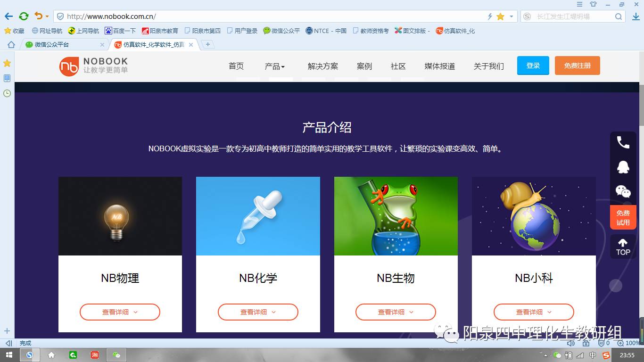The image size is (644, 362).
Task: Open NTCE - 中国 bookmark
Action: click(326, 31)
